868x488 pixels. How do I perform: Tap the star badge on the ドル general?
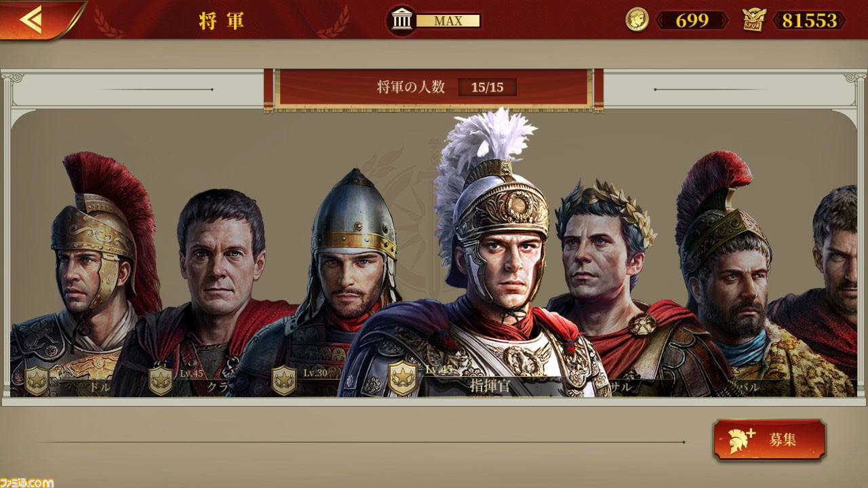(x=37, y=380)
